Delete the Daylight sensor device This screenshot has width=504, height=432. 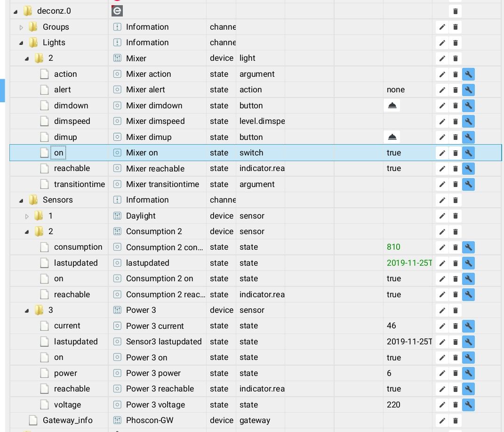(x=455, y=216)
